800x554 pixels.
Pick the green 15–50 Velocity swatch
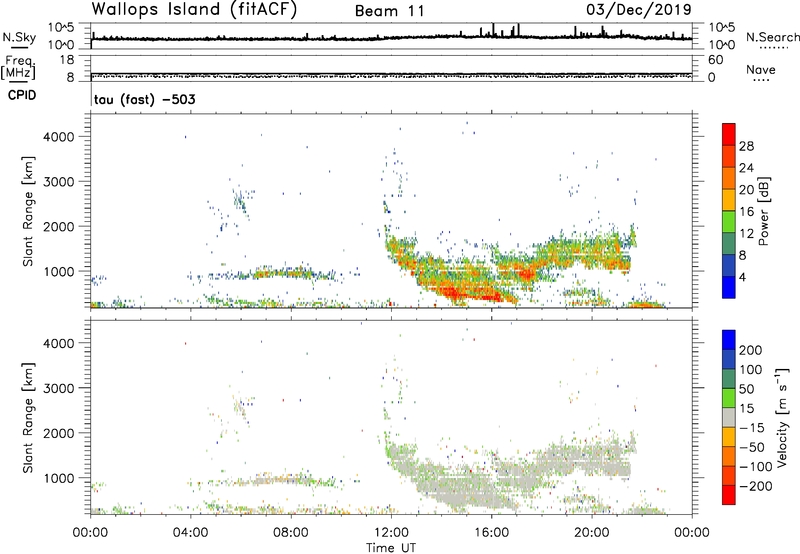click(x=729, y=398)
